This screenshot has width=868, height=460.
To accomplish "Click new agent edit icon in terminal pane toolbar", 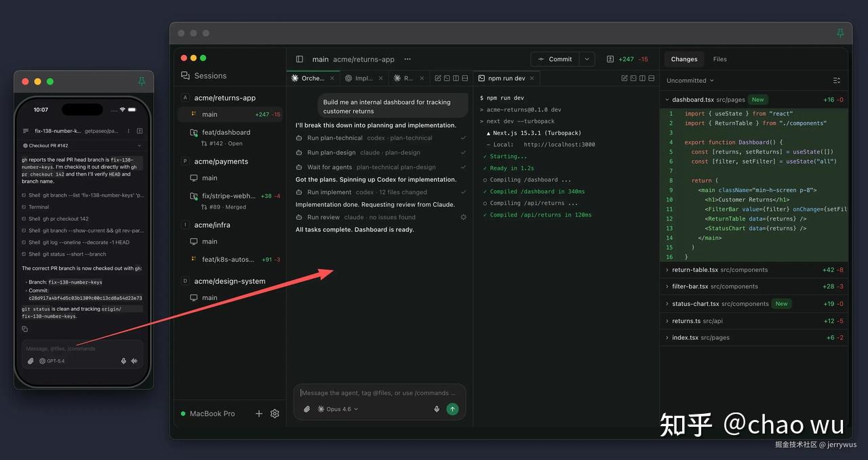I will pyautogui.click(x=625, y=78).
